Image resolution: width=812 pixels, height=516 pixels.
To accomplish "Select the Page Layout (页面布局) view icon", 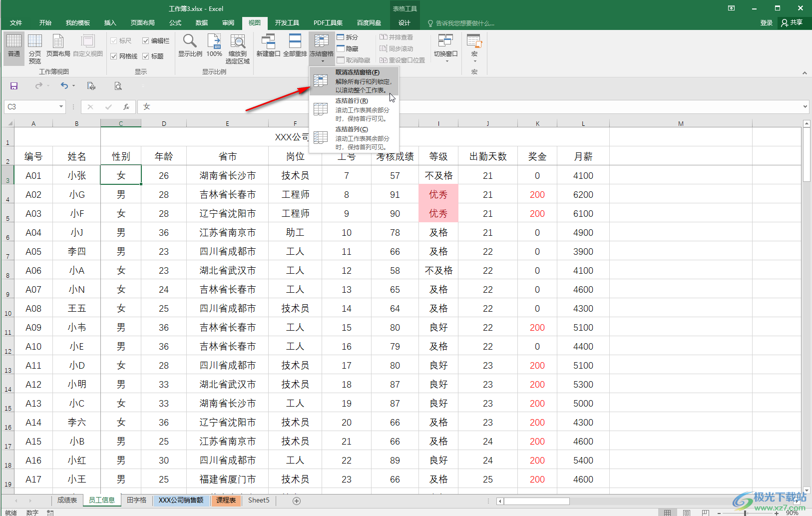I will (58, 46).
